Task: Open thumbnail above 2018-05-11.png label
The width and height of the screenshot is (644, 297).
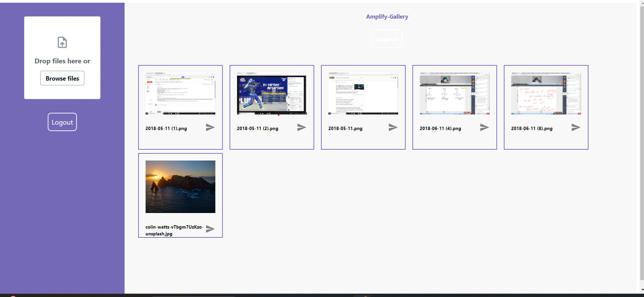Action: coord(363,93)
